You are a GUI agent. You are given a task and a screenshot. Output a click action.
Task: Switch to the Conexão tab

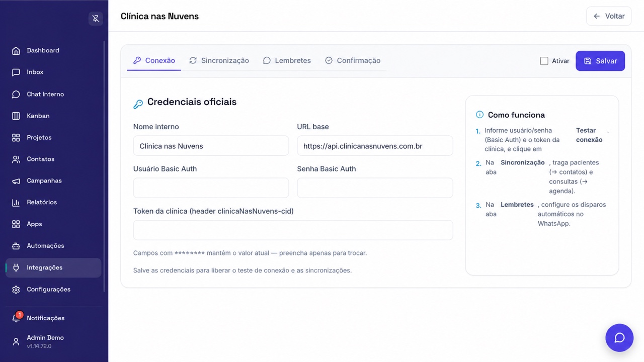click(154, 61)
